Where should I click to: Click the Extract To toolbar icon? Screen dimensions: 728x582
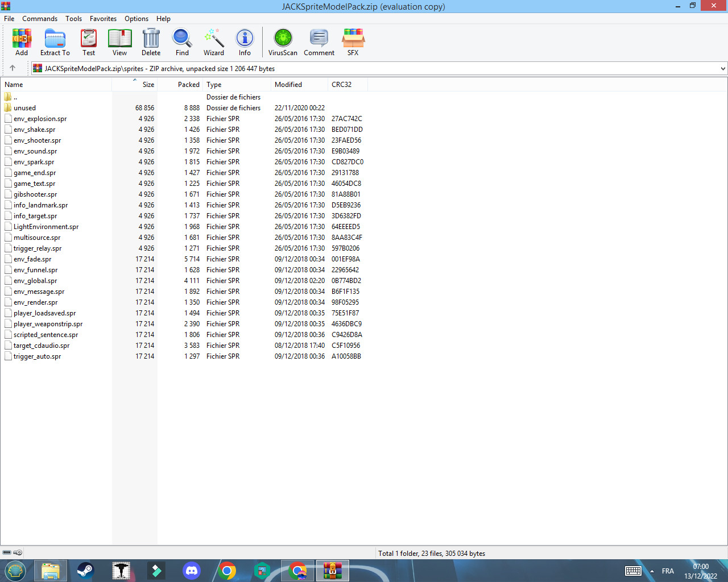55,42
